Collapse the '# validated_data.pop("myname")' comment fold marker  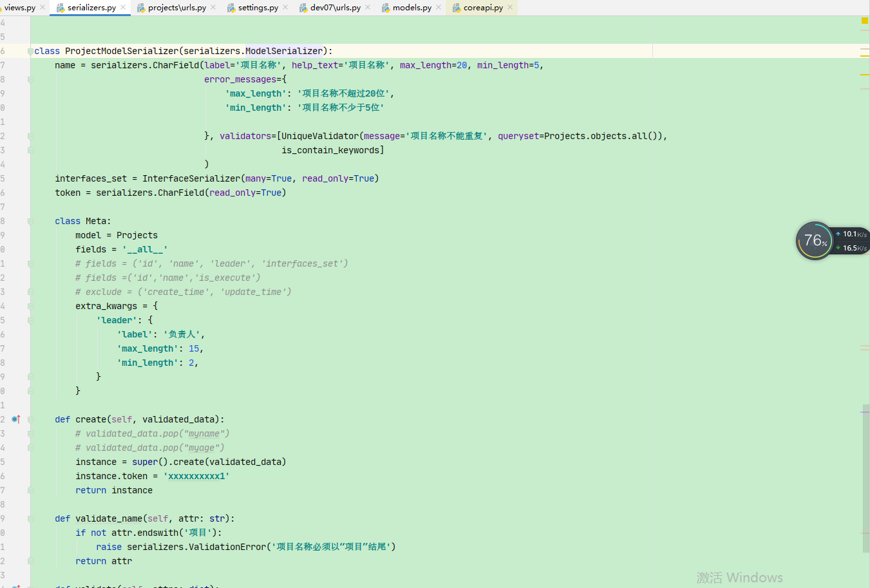pyautogui.click(x=30, y=433)
